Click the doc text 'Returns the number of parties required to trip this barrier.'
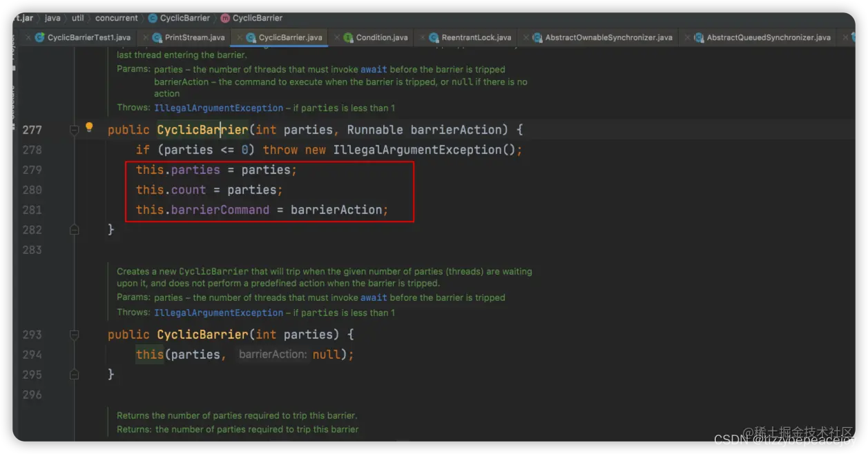The width and height of the screenshot is (868, 454). (x=237, y=416)
